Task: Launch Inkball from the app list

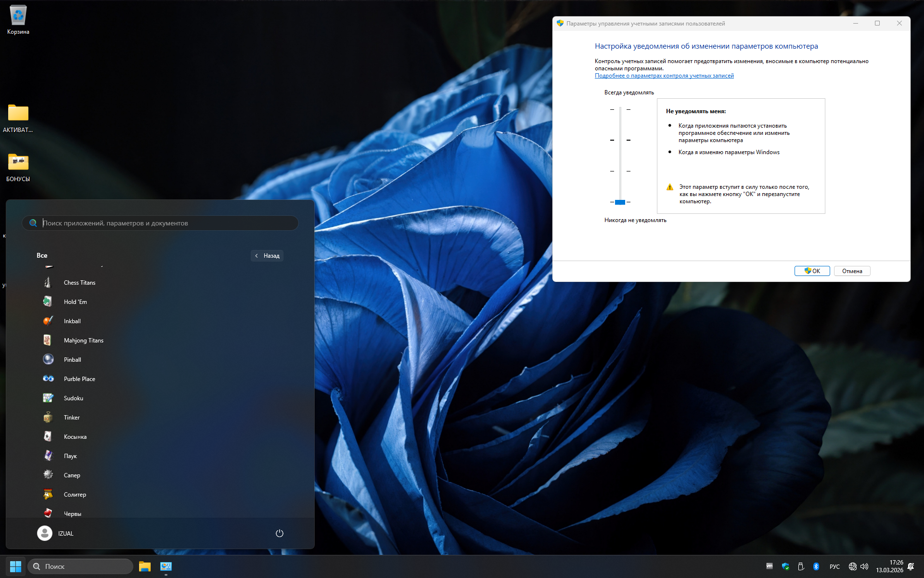Action: pos(72,321)
